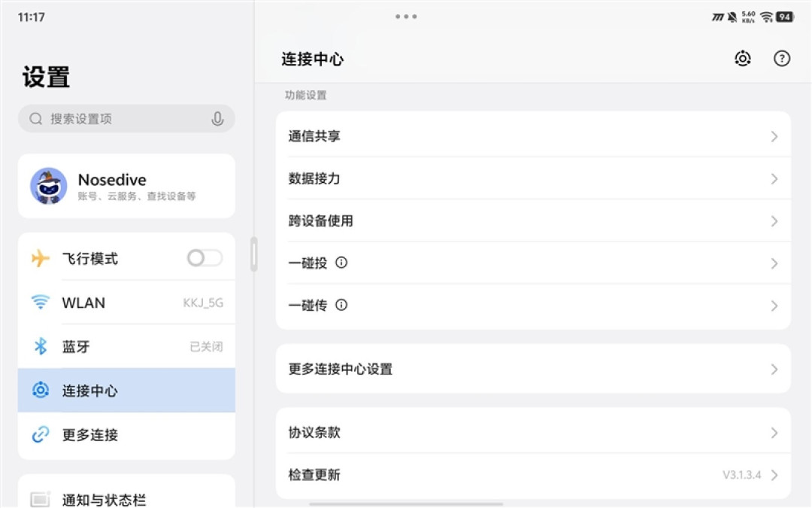Tap the 账号、云服务、查找设备等 subtitle

(137, 196)
